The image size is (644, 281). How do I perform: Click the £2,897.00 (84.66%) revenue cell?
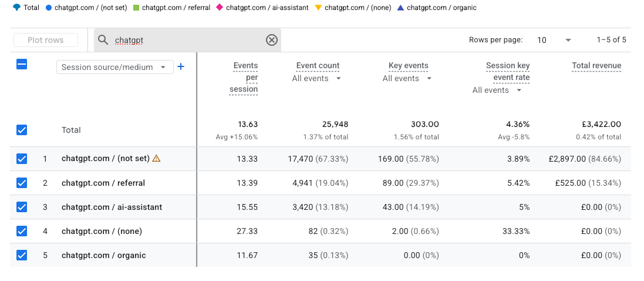pyautogui.click(x=585, y=158)
